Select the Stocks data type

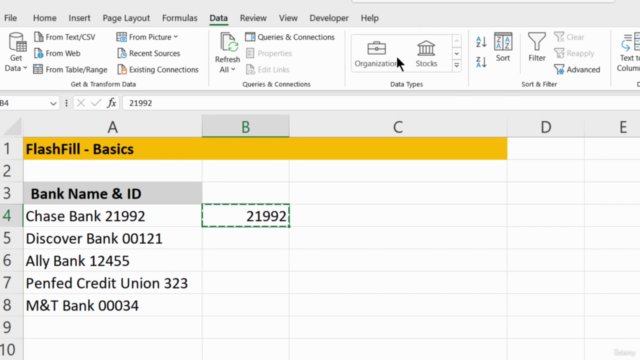point(426,54)
